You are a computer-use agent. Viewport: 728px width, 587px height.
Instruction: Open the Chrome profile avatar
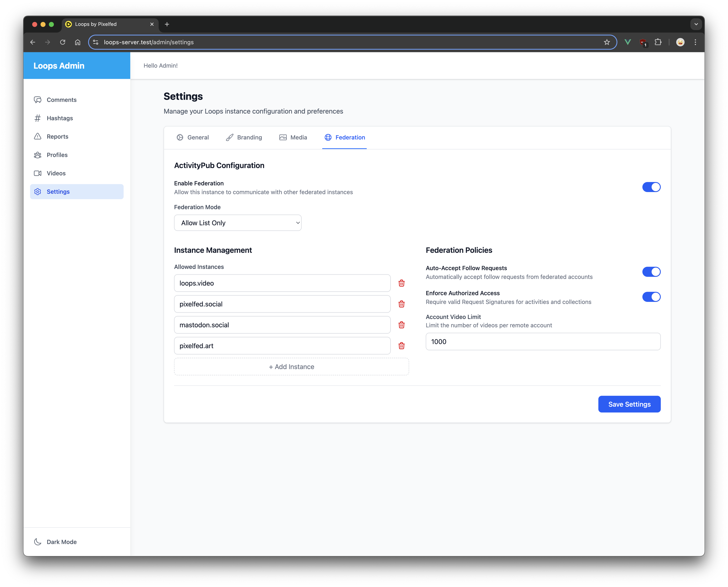coord(680,42)
